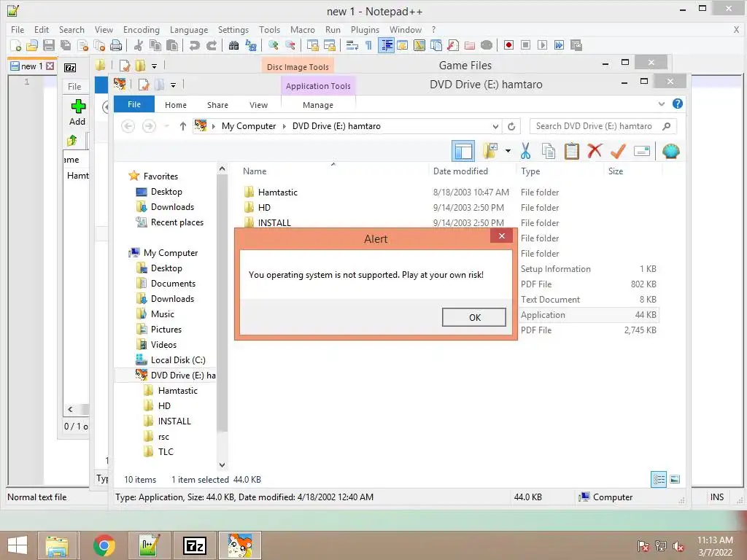This screenshot has width=747, height=560.
Task: Open recent locations arrow beside Forward button
Action: (167, 126)
